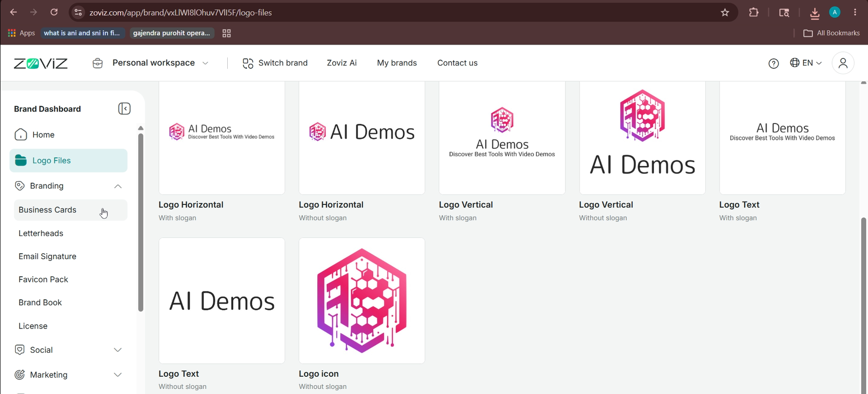This screenshot has width=868, height=394.
Task: Open the Apps grid shortcut in the bookmarks bar
Action: click(x=22, y=33)
